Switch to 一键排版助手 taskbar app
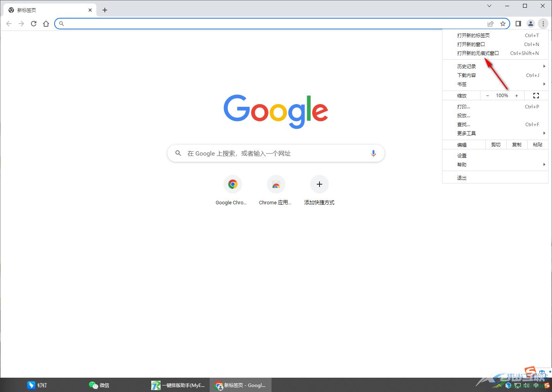 (x=178, y=385)
